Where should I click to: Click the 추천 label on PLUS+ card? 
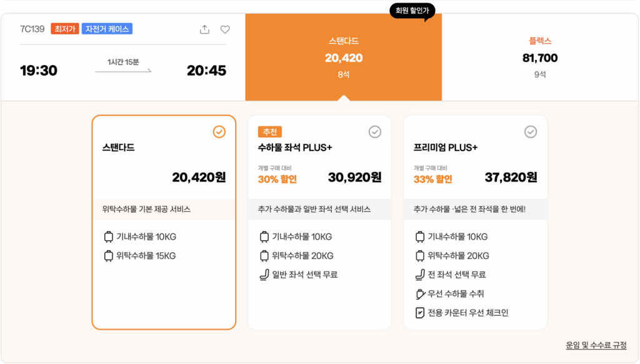click(270, 132)
